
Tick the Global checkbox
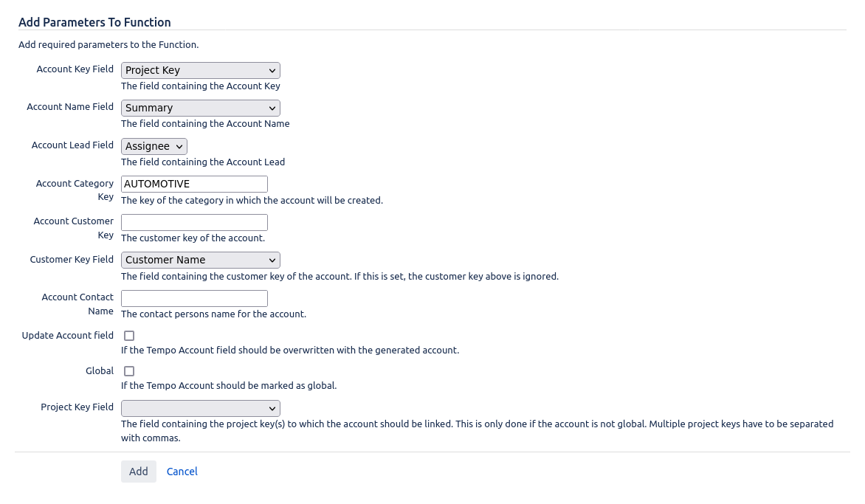coord(129,371)
